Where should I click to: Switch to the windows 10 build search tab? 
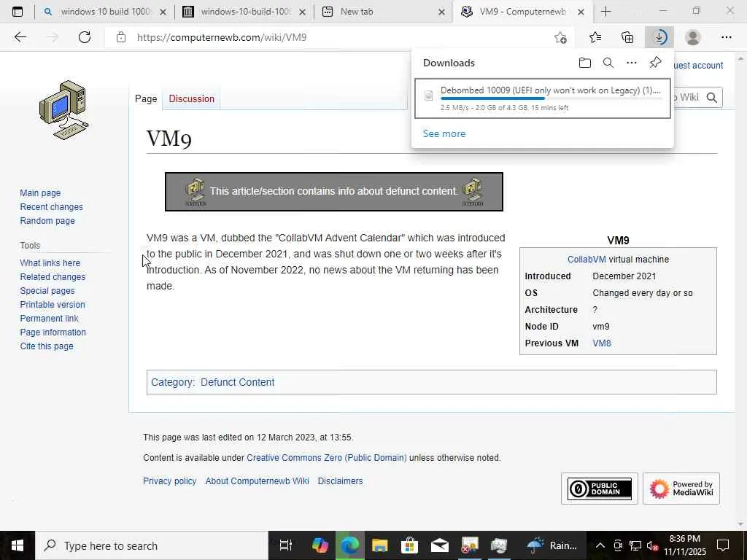pyautogui.click(x=104, y=12)
